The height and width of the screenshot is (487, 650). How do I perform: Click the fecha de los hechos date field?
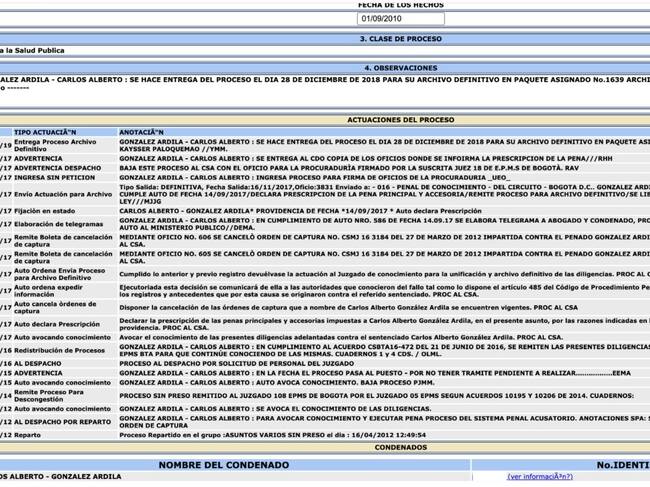(400, 18)
